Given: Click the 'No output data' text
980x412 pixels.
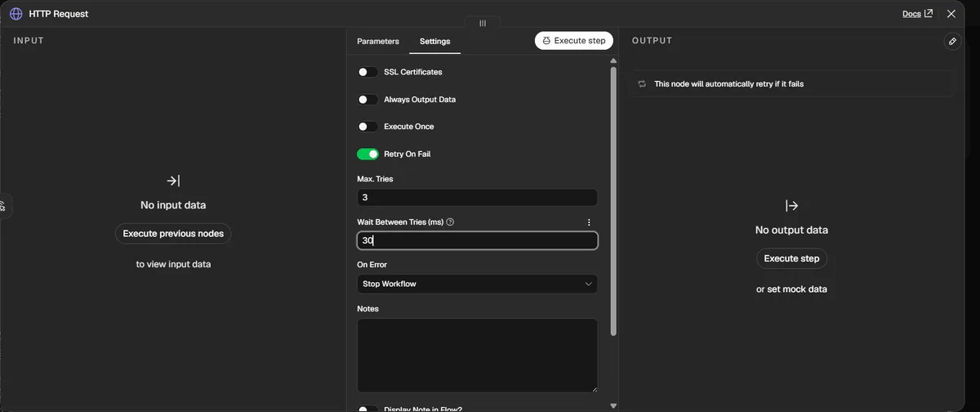Looking at the screenshot, I should point(791,231).
